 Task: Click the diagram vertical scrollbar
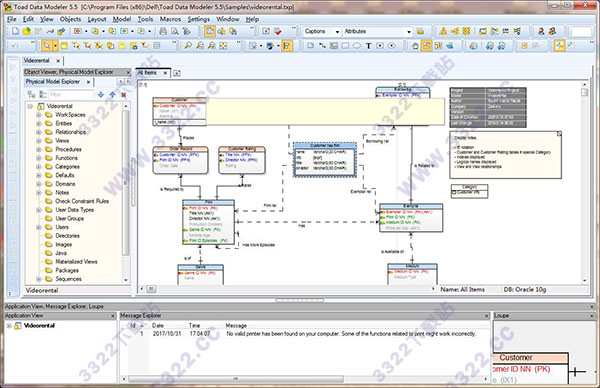[x=584, y=182]
